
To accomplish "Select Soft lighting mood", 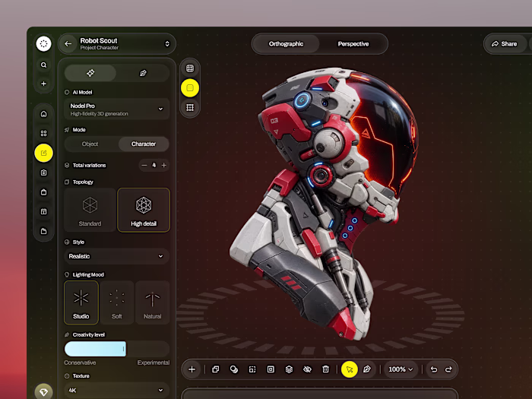I will pyautogui.click(x=117, y=302).
